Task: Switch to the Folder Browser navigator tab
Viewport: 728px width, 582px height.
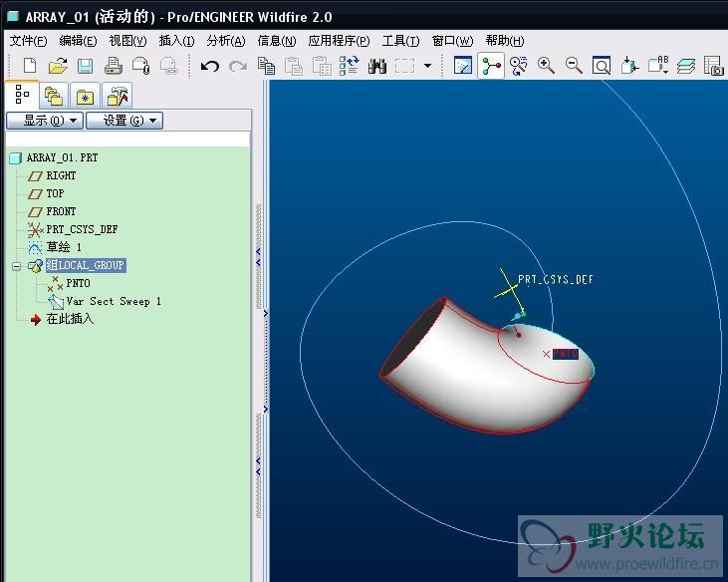Action: (54, 96)
